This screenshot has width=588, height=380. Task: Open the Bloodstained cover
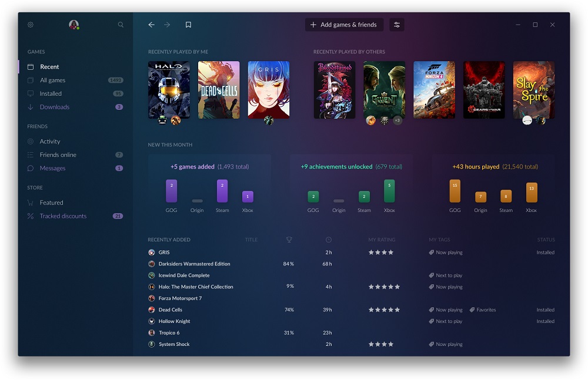point(335,90)
